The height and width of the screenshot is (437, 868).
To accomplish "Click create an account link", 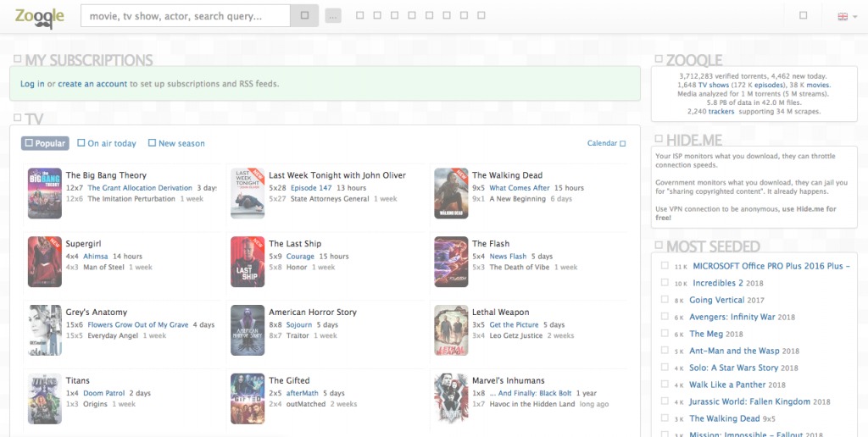I will [x=92, y=84].
